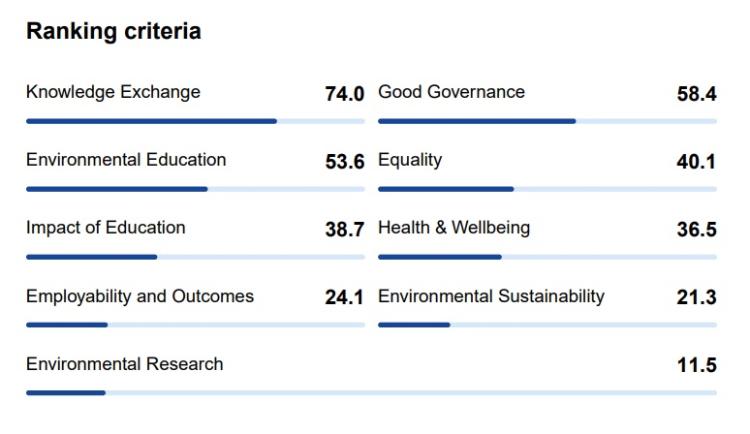Image resolution: width=750 pixels, height=434 pixels.
Task: Click the Employability and Outcomes progress bar
Action: [195, 325]
